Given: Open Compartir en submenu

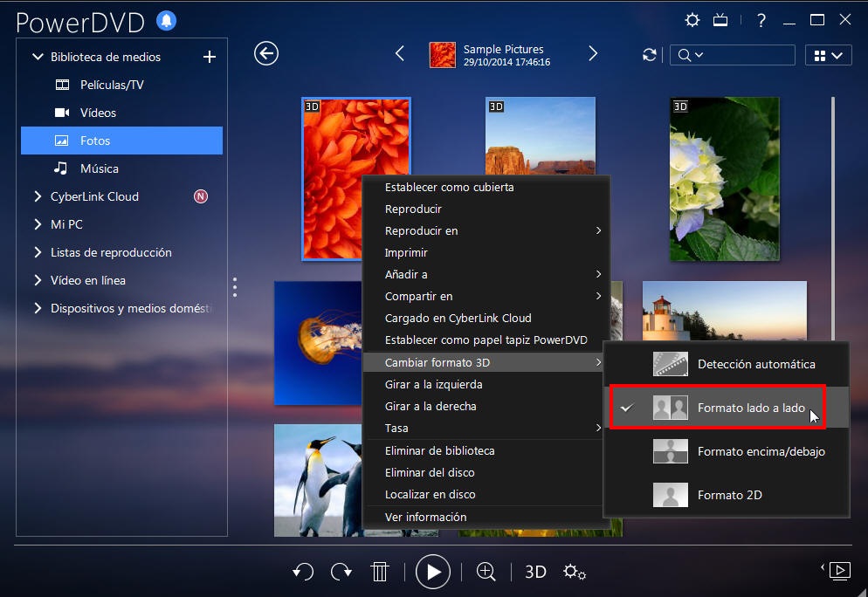Looking at the screenshot, I should (x=486, y=297).
